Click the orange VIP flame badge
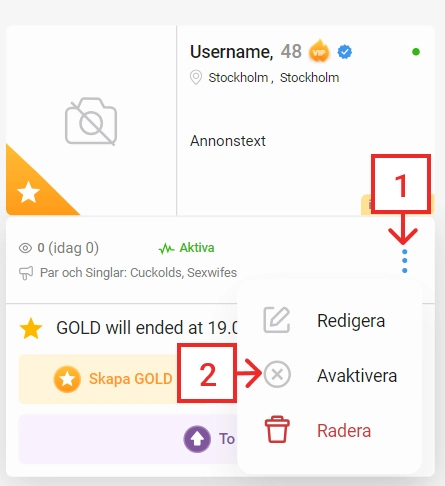 (x=319, y=51)
